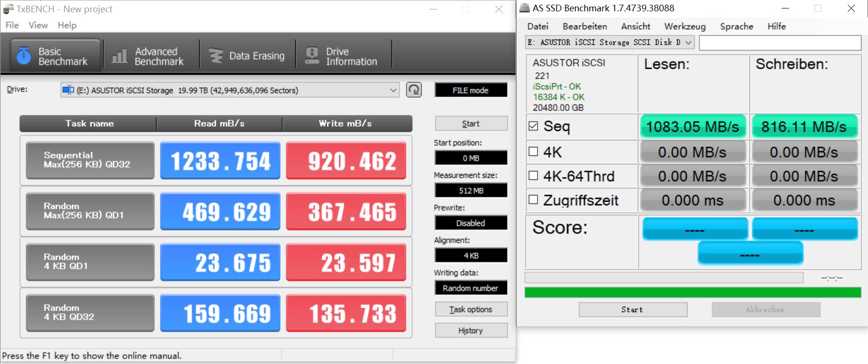This screenshot has width=868, height=364.
Task: Enable the 4K-64Thrd test checkbox
Action: pos(533,176)
